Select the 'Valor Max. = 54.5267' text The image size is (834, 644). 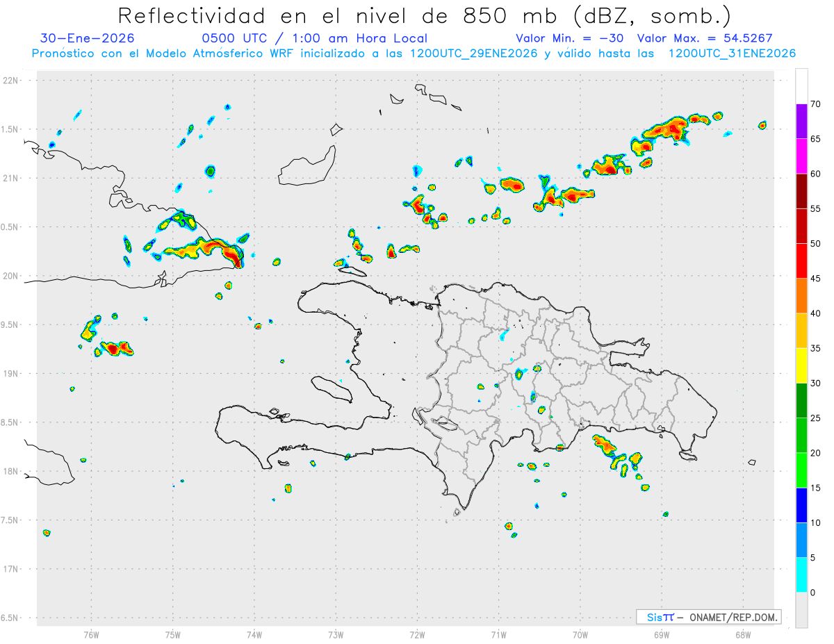point(705,38)
